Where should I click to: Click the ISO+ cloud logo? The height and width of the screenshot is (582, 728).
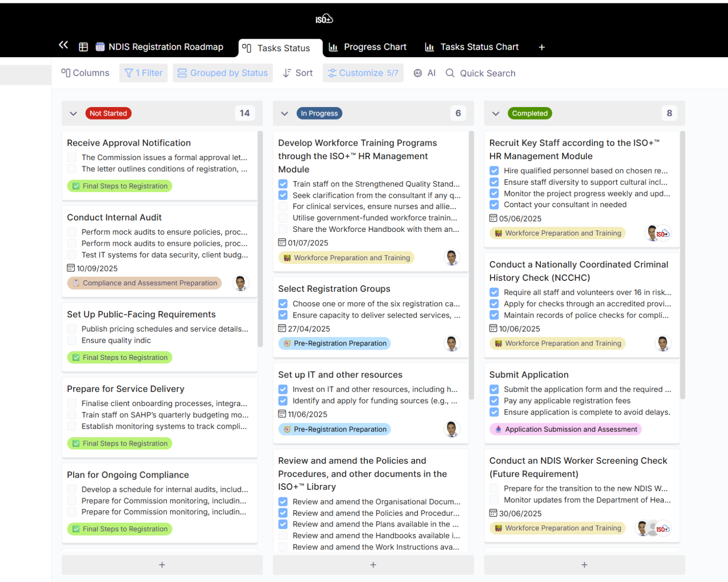click(324, 19)
